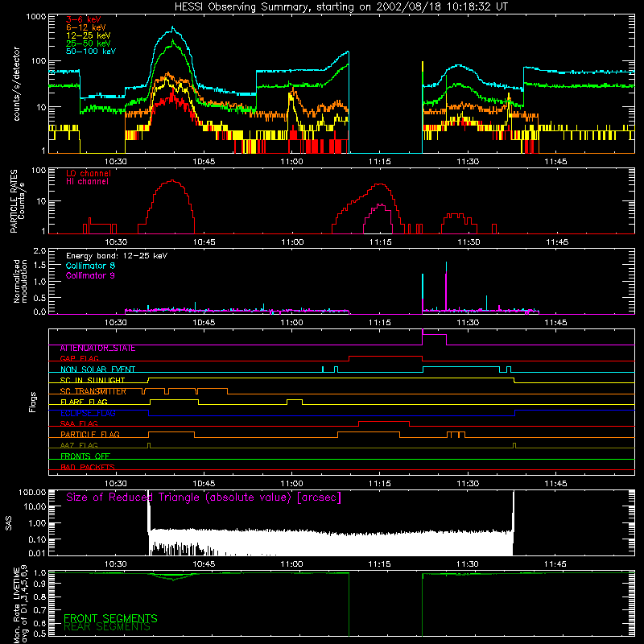
Task: Click 'Size of Reduced Triangle' plot label
Action: 204,497
